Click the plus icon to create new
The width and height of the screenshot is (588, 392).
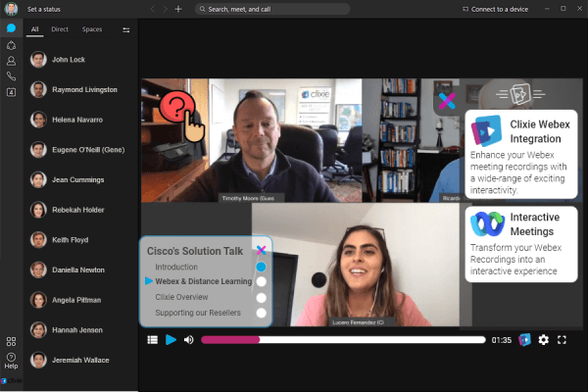pyautogui.click(x=178, y=9)
